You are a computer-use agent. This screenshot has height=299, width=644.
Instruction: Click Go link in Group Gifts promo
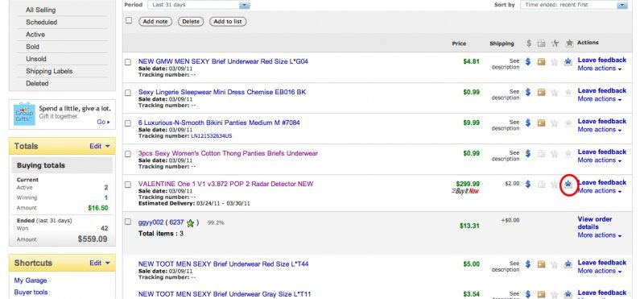pos(103,123)
